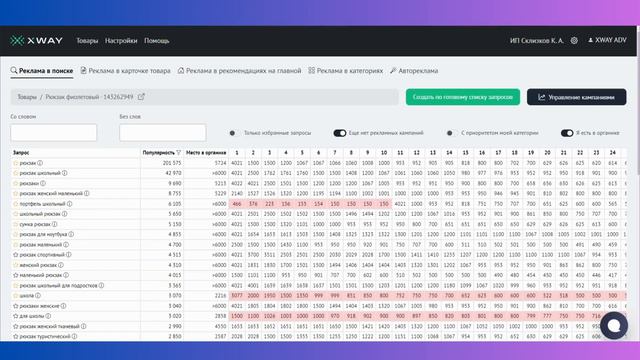Favorite the рюкзак школьный query star
The width and height of the screenshot is (640, 360).
16,173
